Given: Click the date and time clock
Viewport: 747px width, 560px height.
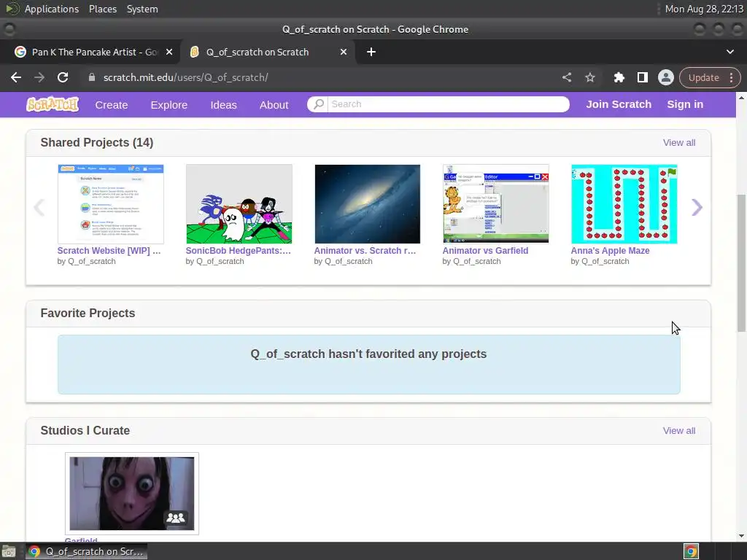Looking at the screenshot, I should tap(704, 9).
